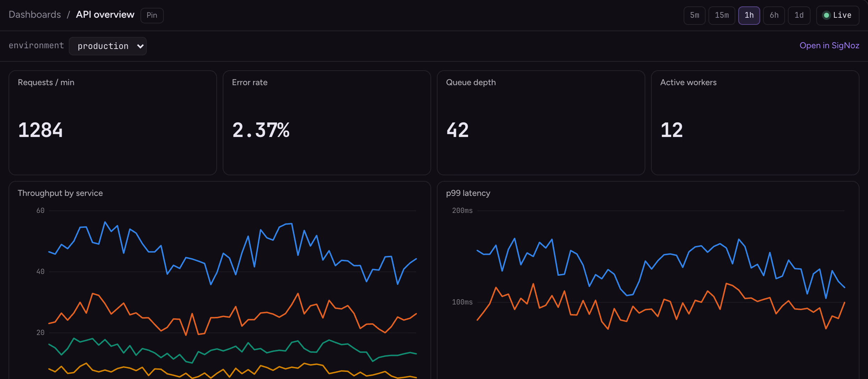Go to the Dashboards breadcrumb
This screenshot has width=868, height=379.
pyautogui.click(x=35, y=15)
